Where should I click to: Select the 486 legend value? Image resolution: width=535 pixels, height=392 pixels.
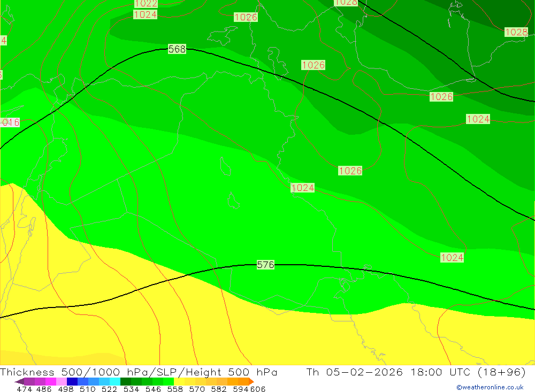tap(44, 389)
